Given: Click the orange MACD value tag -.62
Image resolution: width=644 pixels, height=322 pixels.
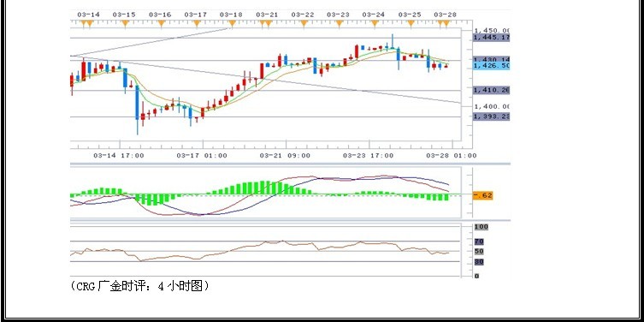Looking at the screenshot, I should point(482,196).
